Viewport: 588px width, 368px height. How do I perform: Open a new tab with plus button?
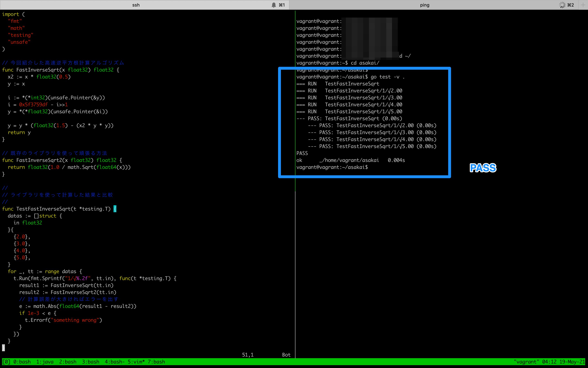[x=583, y=5]
